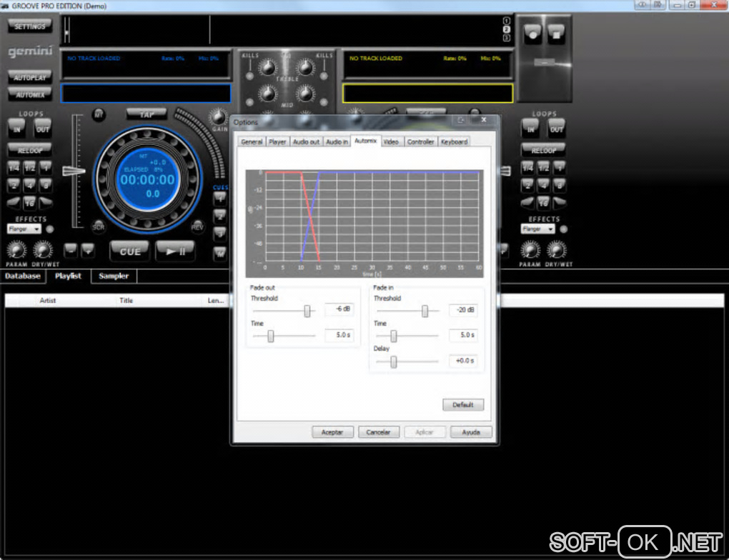
Task: Click the stop recording button at top right
Action: (x=555, y=34)
